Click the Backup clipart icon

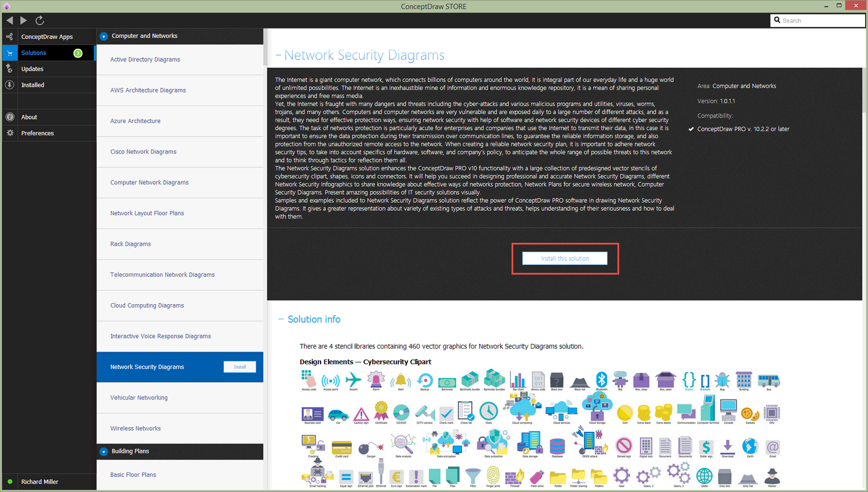pos(425,380)
